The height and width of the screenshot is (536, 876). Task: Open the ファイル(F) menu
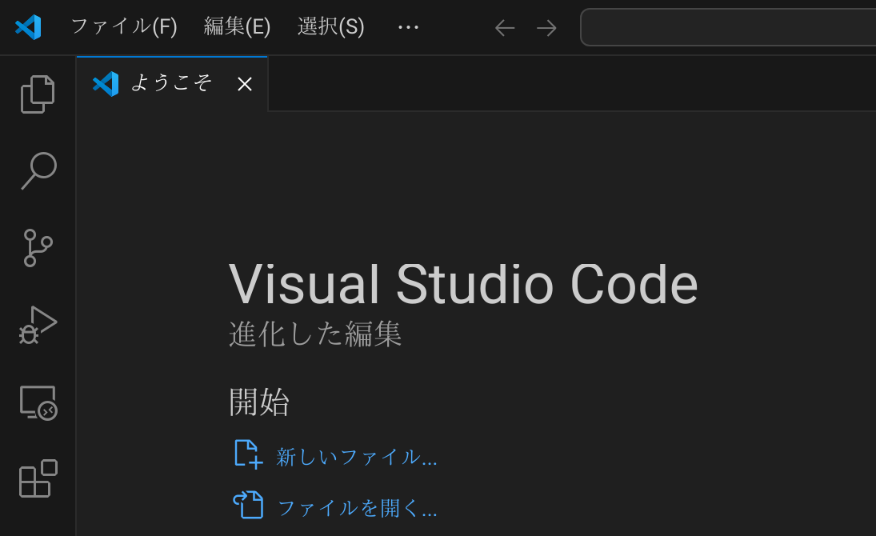tap(124, 27)
